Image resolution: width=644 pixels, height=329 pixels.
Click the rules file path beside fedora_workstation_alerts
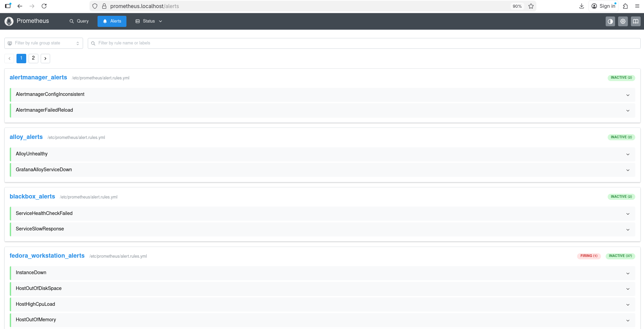pyautogui.click(x=118, y=256)
